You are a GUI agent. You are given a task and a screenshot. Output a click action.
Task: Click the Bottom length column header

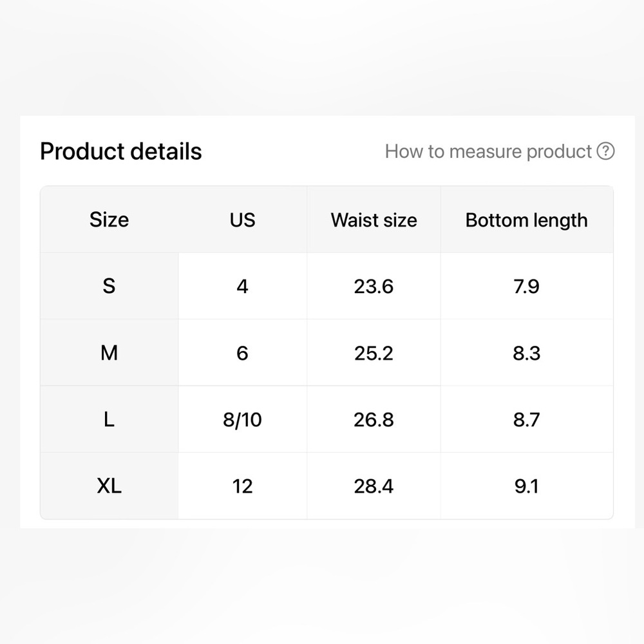[x=527, y=220]
